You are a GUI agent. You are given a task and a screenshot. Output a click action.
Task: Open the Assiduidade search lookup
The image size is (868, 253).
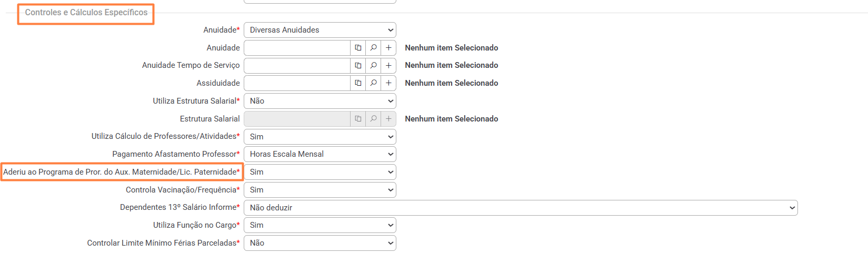(x=373, y=83)
